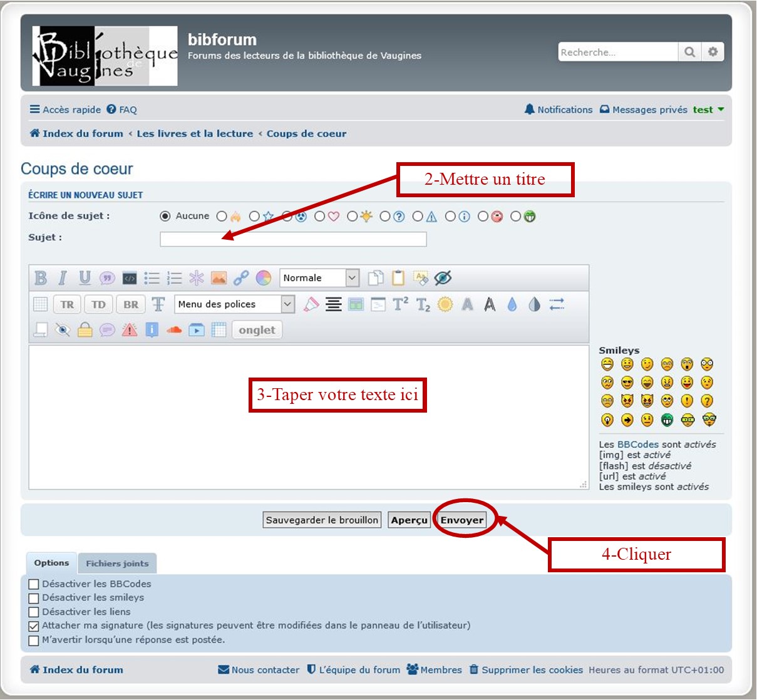The height and width of the screenshot is (700, 757).
Task: Apply italic formatting in editor toolbar
Action: click(62, 278)
